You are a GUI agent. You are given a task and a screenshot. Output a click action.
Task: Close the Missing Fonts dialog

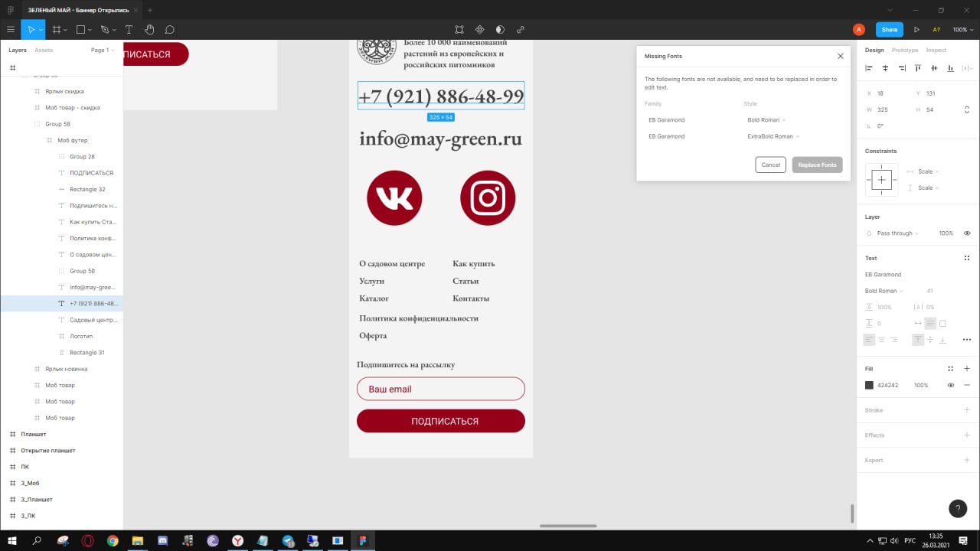coord(840,56)
